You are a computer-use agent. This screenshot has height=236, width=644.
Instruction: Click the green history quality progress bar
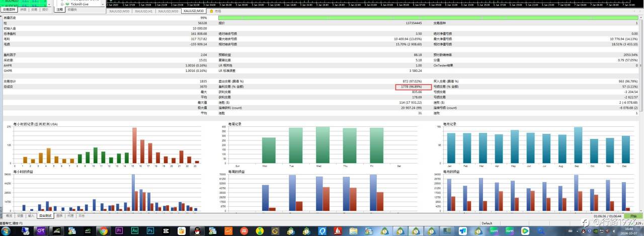pos(429,18)
